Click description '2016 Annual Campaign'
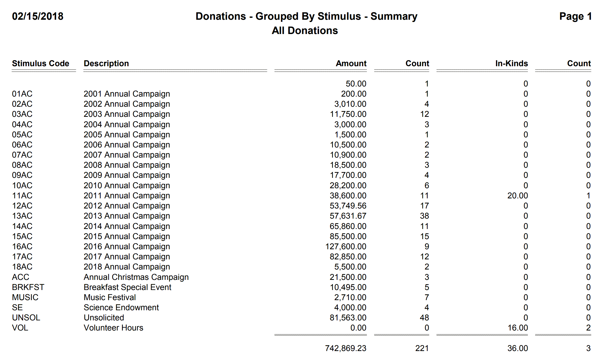605x364 pixels. coord(127,247)
